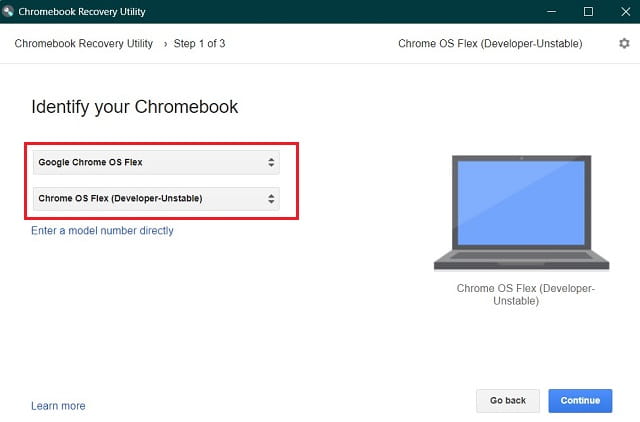Click the laptop illustration thumbnail
Image resolution: width=640 pixels, height=422 pixels.
[x=521, y=213]
